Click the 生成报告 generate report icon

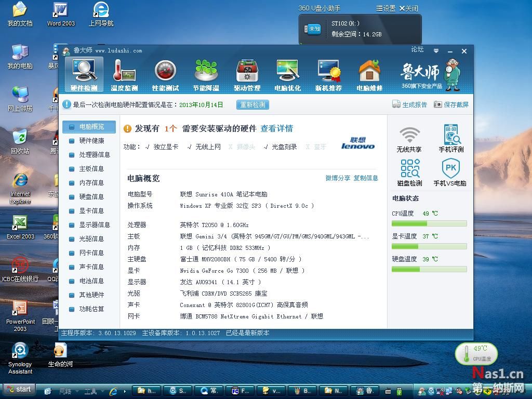[396, 104]
